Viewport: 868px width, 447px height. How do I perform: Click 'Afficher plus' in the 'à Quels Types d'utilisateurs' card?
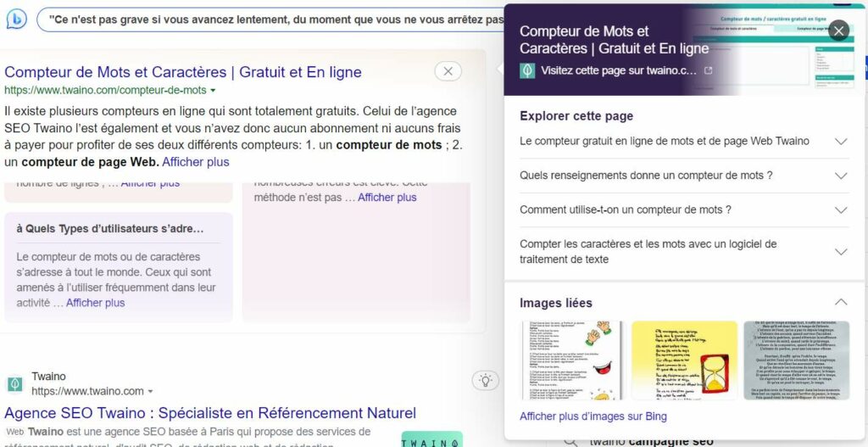coord(95,303)
